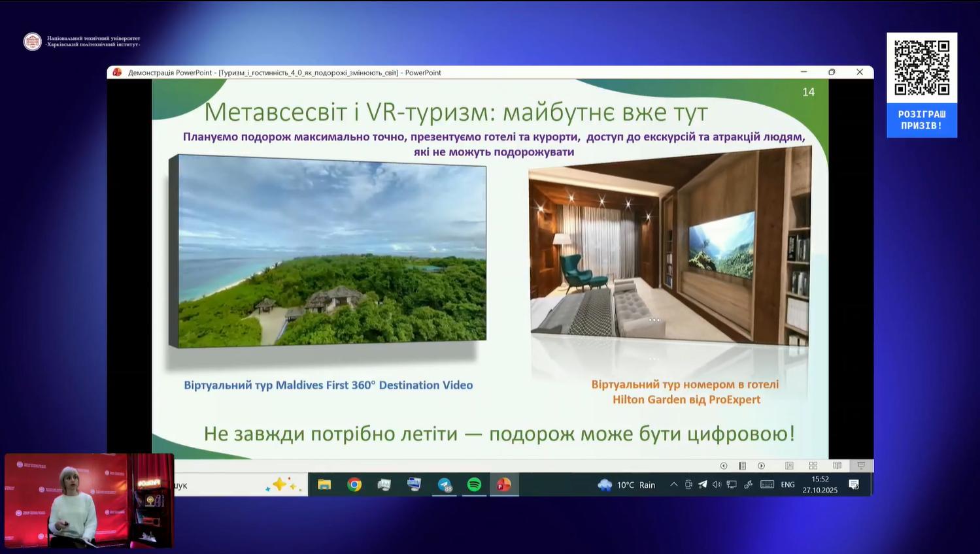Go to previous slide arrow button
980x554 pixels.
pyautogui.click(x=724, y=466)
